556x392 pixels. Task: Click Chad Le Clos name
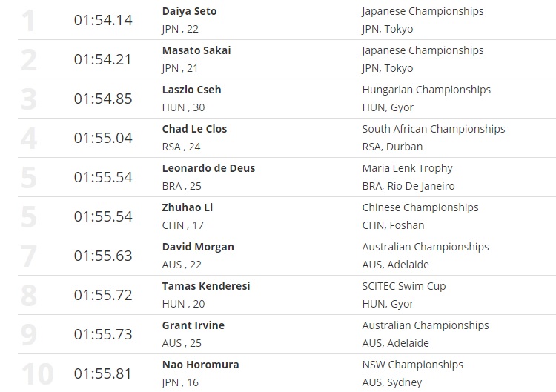(194, 129)
